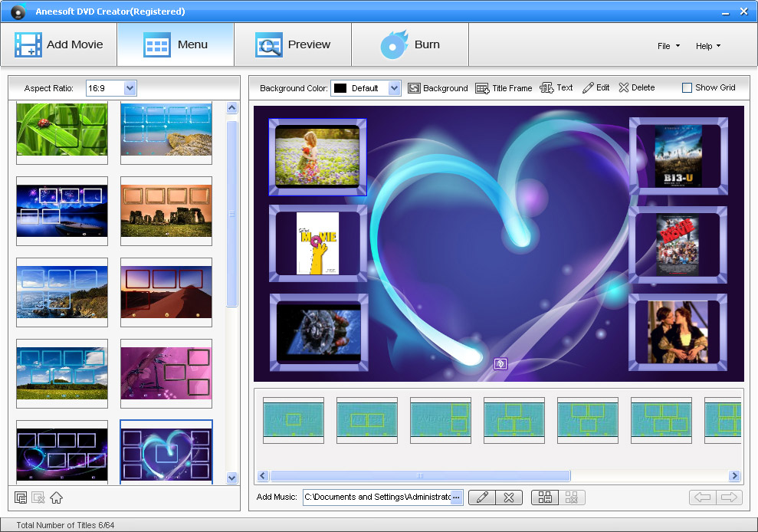Click the home icon below template list
This screenshot has height=532, width=758.
(56, 498)
